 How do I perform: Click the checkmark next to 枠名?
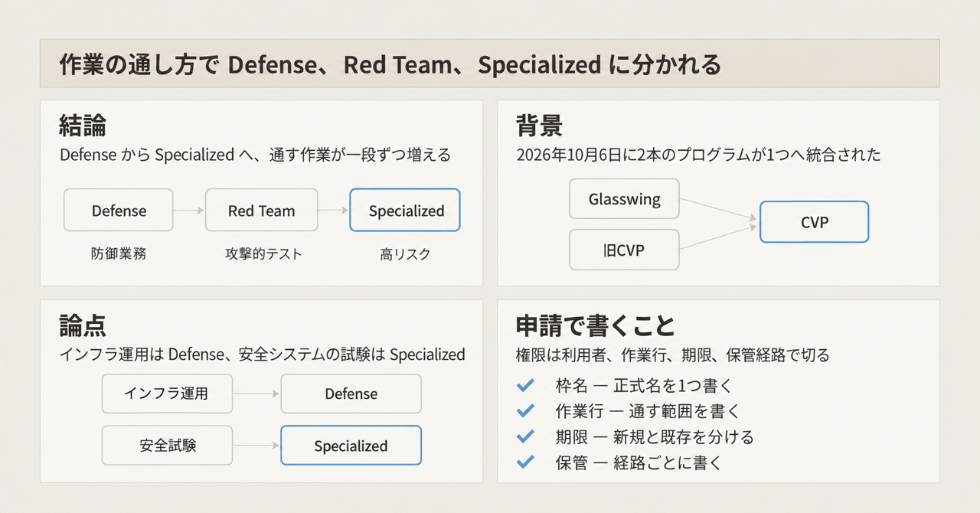pos(525,386)
